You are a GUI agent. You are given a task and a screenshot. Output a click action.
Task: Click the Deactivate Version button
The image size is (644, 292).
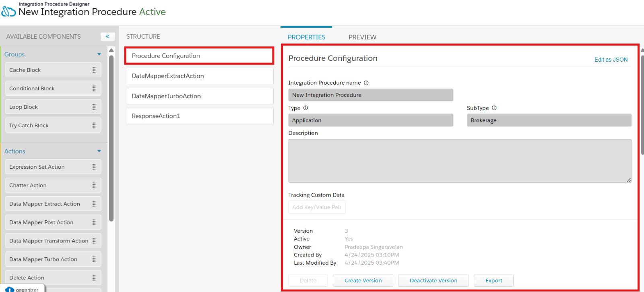coord(433,281)
